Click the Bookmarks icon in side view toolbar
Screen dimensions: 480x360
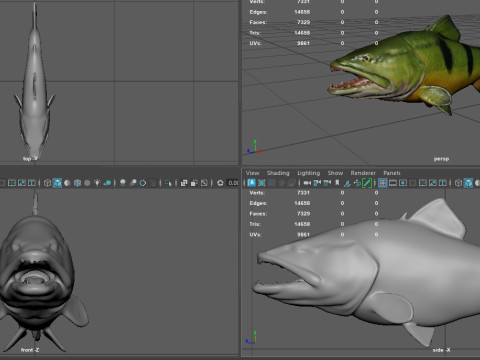tap(337, 183)
